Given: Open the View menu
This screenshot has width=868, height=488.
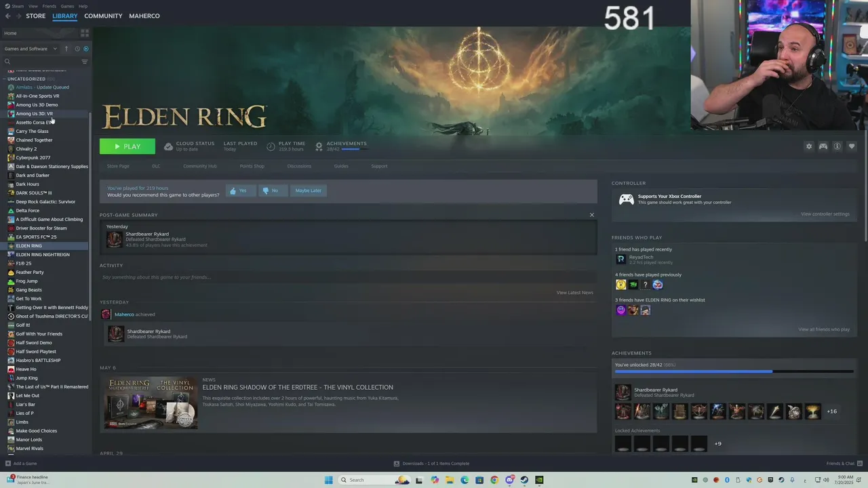Looking at the screenshot, I should click(x=33, y=6).
